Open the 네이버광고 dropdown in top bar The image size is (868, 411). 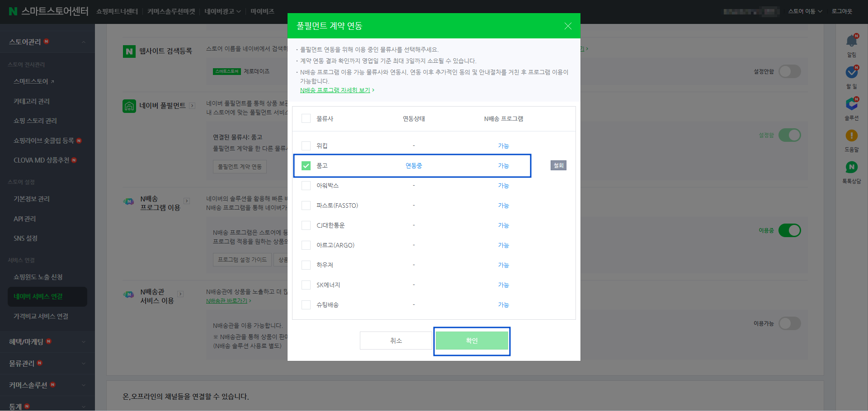pyautogui.click(x=222, y=11)
